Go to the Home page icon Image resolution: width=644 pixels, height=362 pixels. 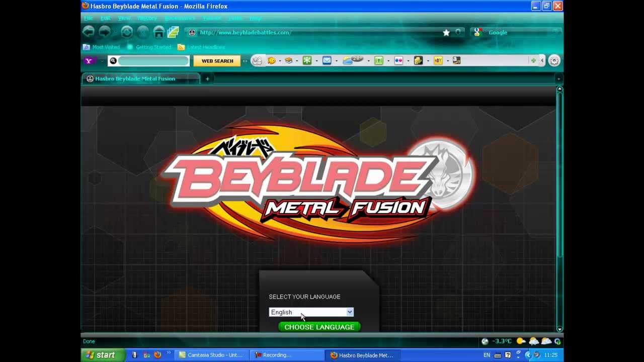tap(159, 32)
